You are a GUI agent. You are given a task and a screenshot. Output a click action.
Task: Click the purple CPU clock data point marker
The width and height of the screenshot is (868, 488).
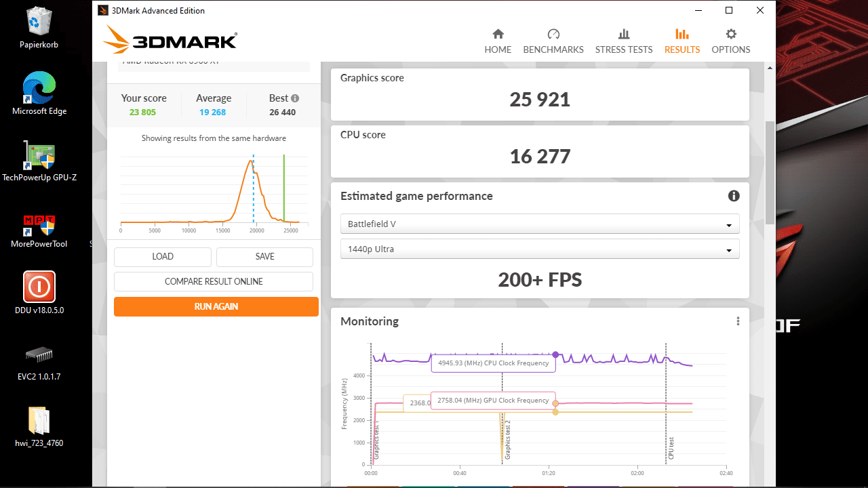555,354
